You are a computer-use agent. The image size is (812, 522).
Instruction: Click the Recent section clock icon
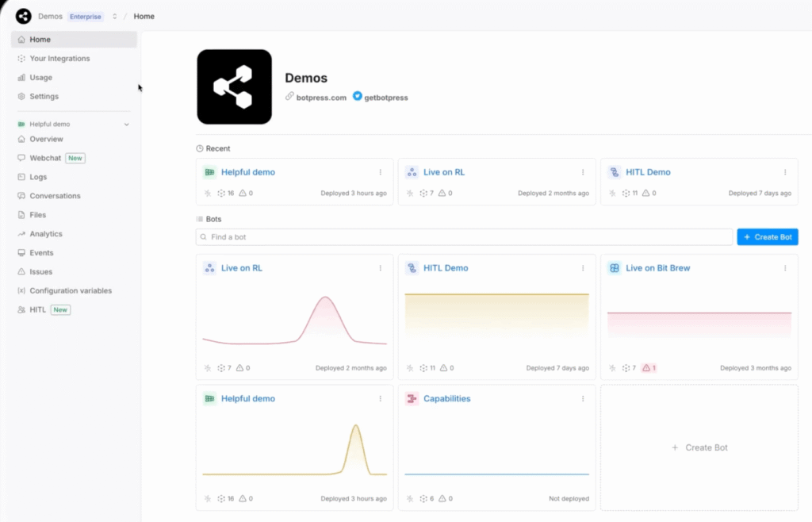(x=199, y=148)
